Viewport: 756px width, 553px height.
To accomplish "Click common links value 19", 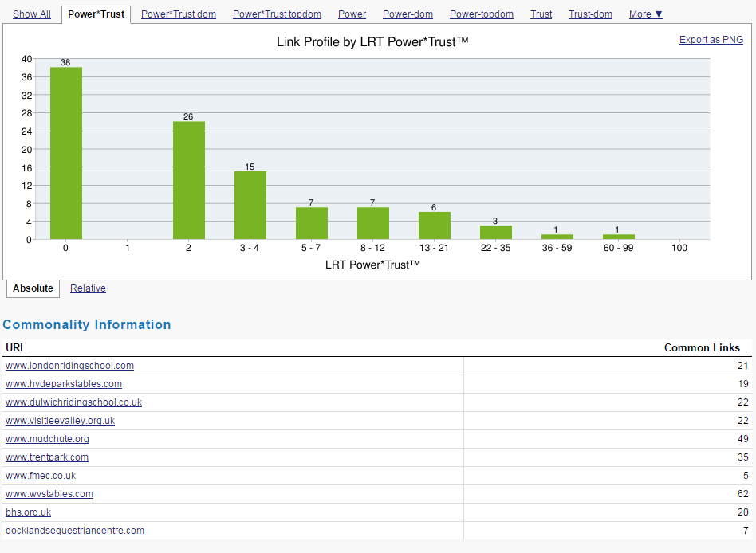I will tap(743, 384).
